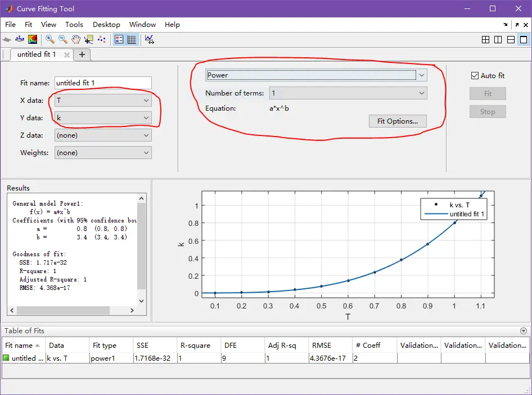Select the 'power1' fit type cell

click(111, 358)
